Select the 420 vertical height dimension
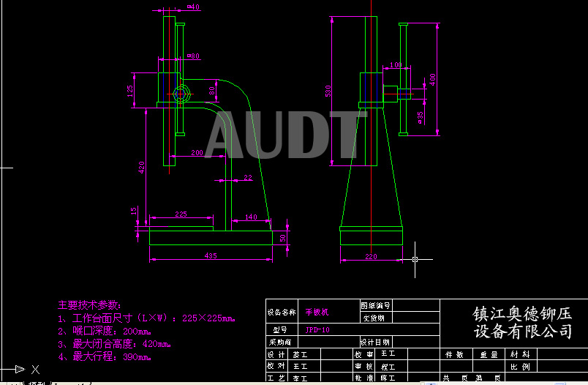Viewport: 588px width, 385px height. (x=142, y=166)
